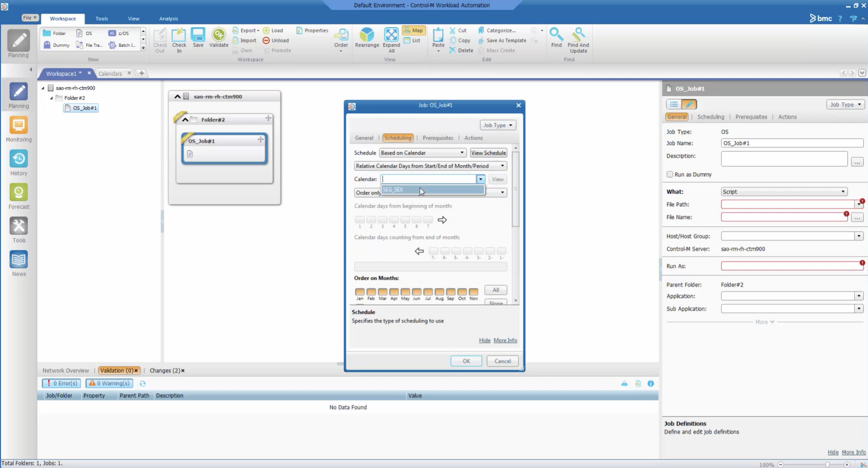Click the View Schedule button

coord(488,153)
